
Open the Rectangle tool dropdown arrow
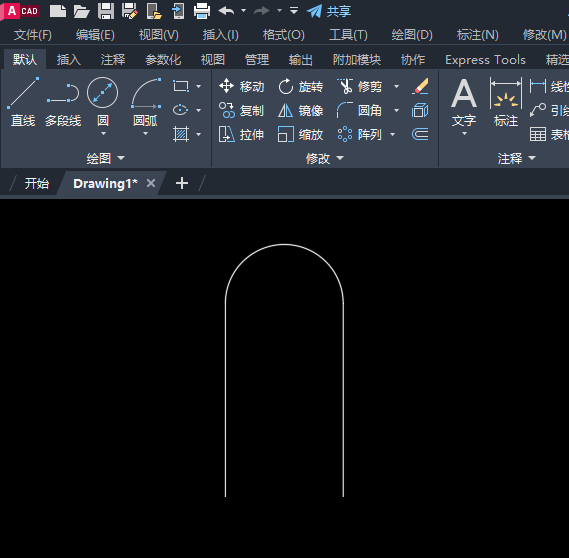click(x=198, y=87)
